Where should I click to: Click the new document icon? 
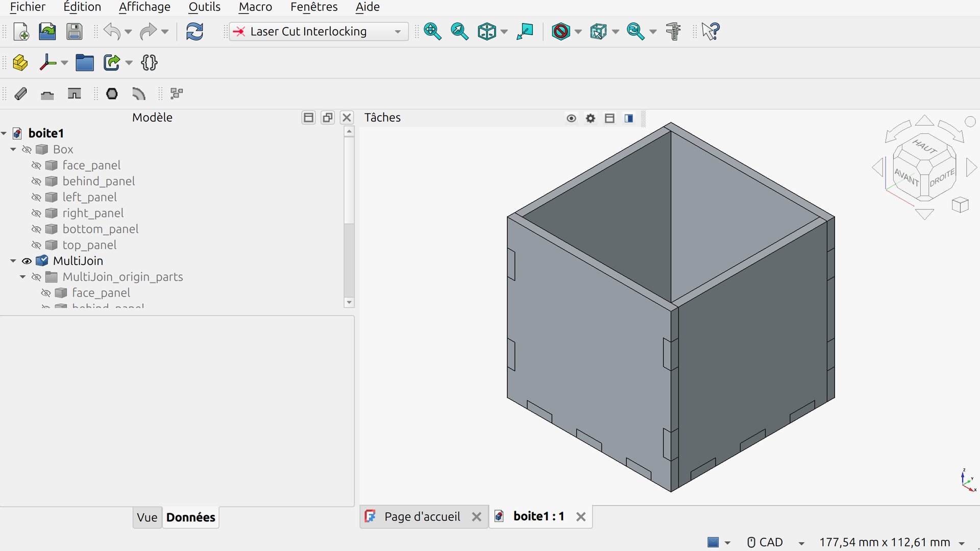[21, 32]
